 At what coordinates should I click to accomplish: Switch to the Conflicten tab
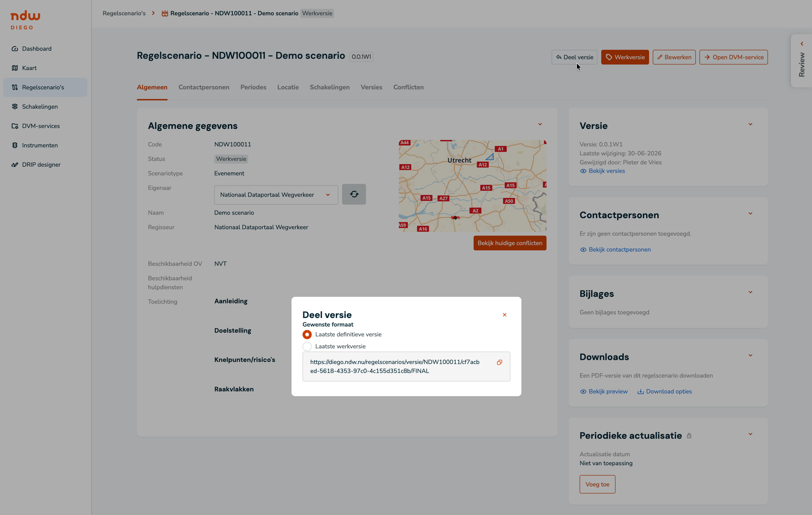pos(408,87)
